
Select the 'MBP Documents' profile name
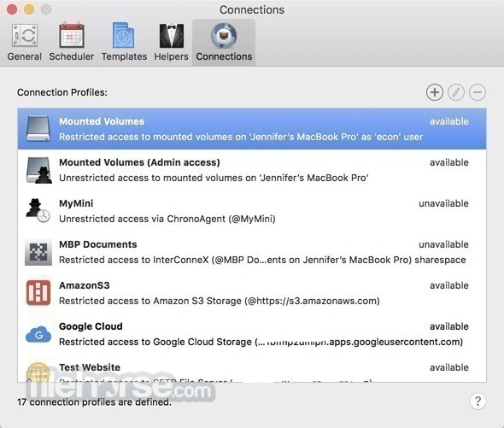coord(98,244)
